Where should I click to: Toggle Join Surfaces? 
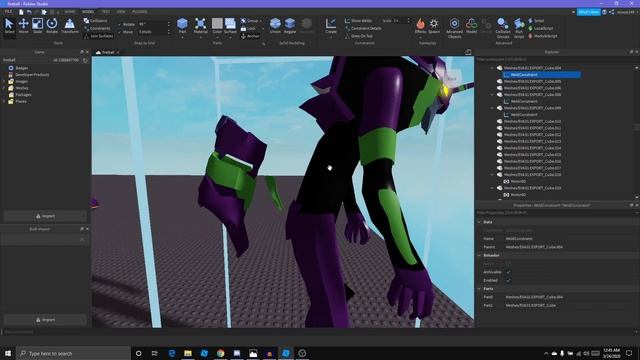tap(99, 36)
